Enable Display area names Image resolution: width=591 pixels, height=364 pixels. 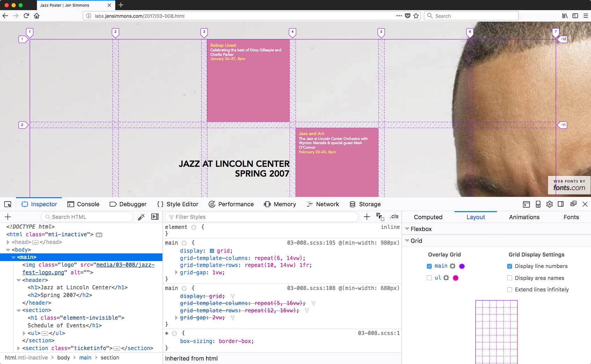click(x=510, y=278)
